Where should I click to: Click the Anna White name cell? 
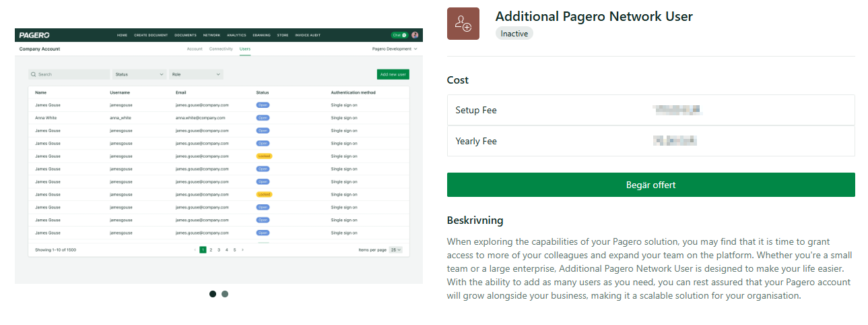tap(45, 118)
